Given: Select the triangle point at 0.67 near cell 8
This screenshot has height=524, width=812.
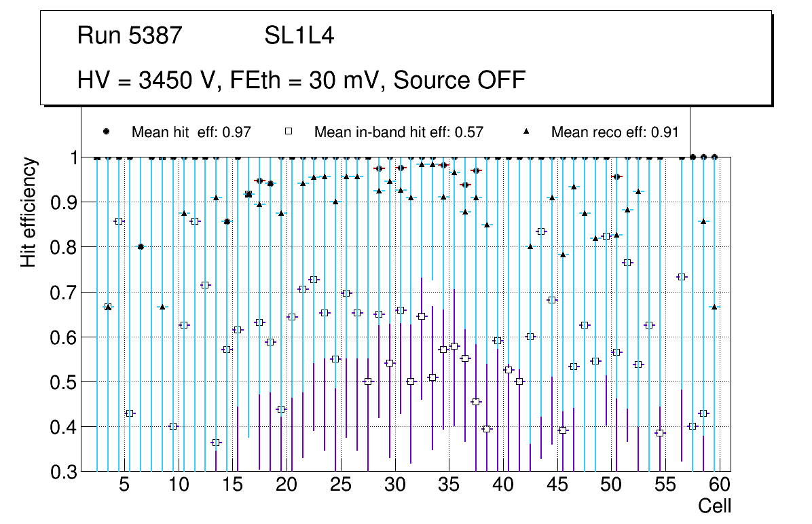Looking at the screenshot, I should (x=162, y=307).
